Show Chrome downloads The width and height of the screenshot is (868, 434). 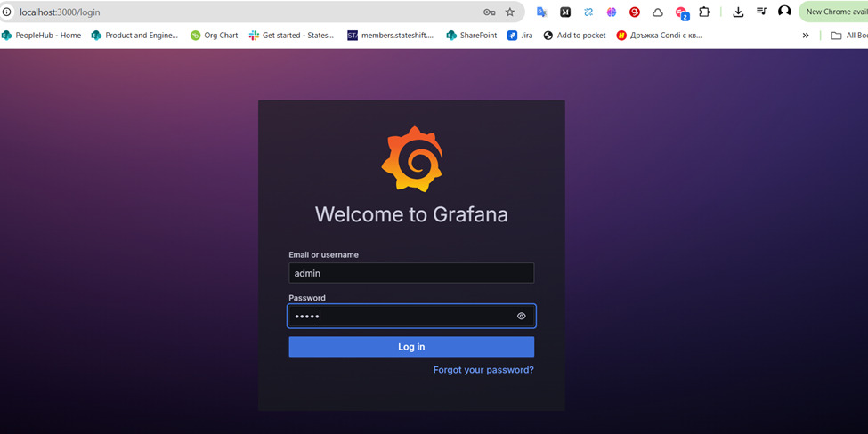[738, 12]
